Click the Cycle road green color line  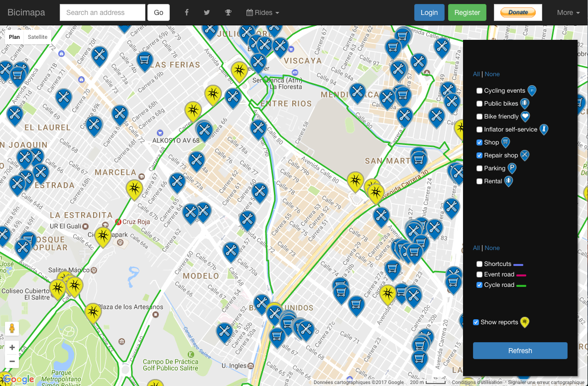tap(521, 285)
